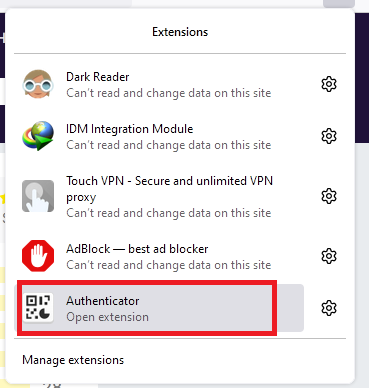The image size is (369, 388).
Task: Click AdBlock's 'Can't read and change data' text
Action: pos(169,265)
